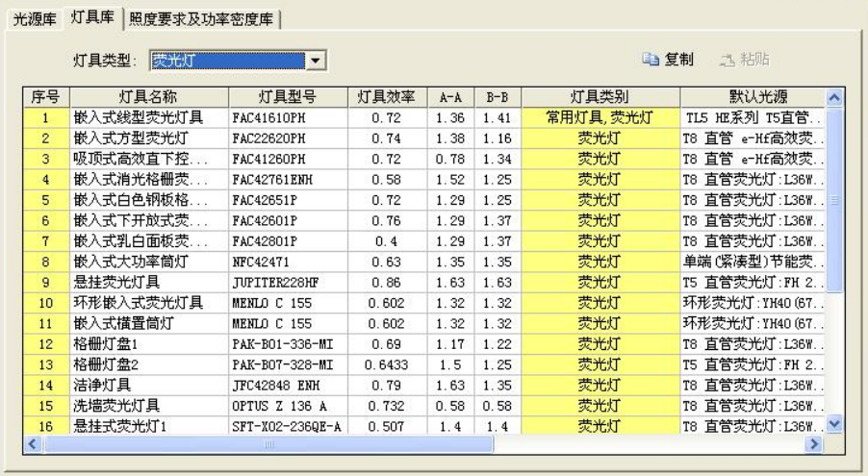This screenshot has width=868, height=476.
Task: Click the 粘贴 paste button
Action: (744, 60)
